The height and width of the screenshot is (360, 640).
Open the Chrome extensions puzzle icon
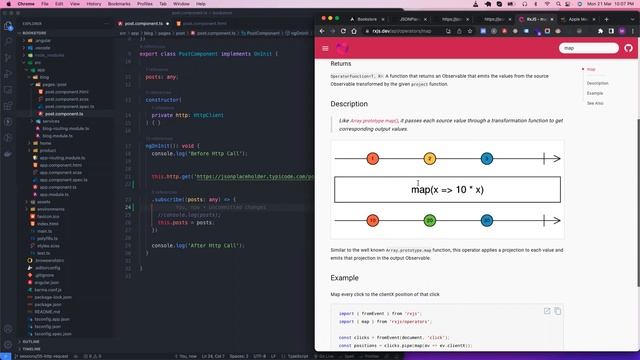click(x=600, y=31)
